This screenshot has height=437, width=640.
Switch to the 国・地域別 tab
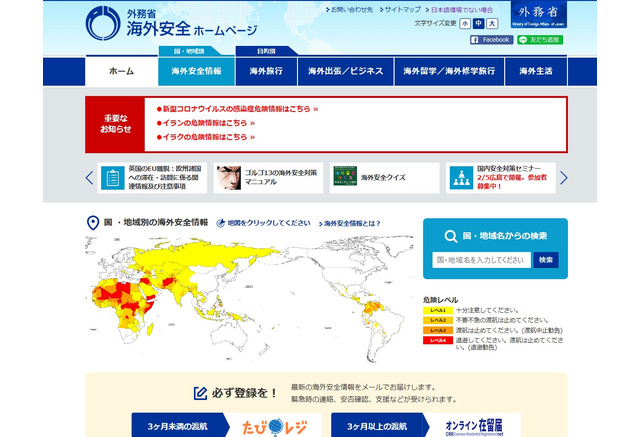coord(188,50)
